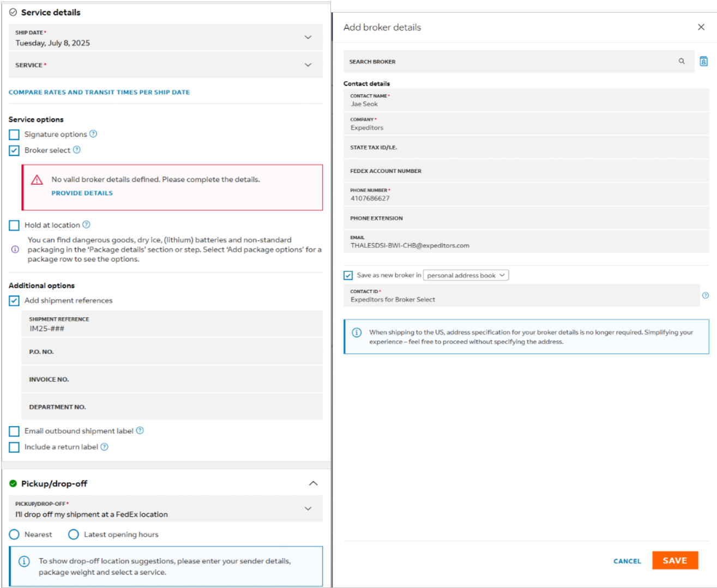Open the personal address book dropdown
Image resolution: width=717 pixels, height=588 pixels.
pos(466,275)
